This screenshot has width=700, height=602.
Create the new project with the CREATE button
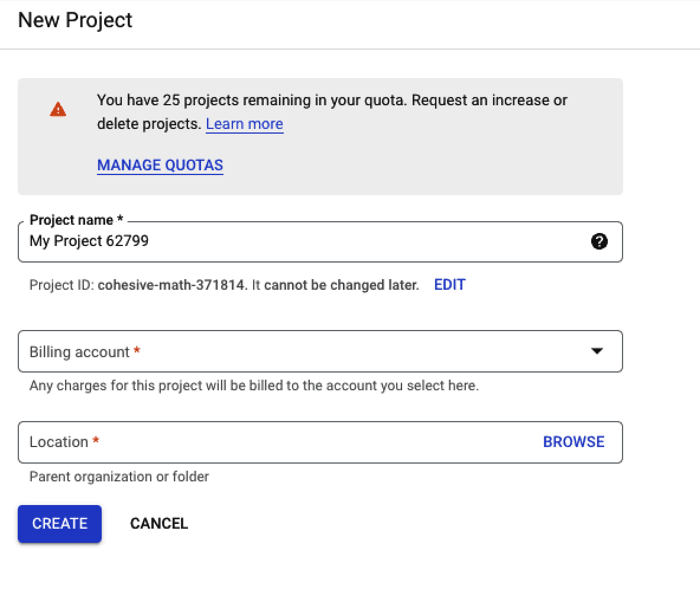[60, 523]
